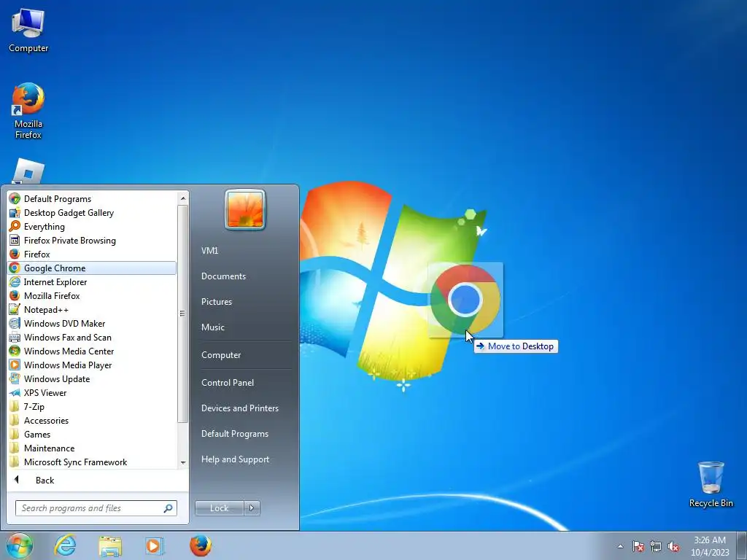The image size is (747, 560).
Task: Open VM1 user folder link
Action: click(x=209, y=251)
